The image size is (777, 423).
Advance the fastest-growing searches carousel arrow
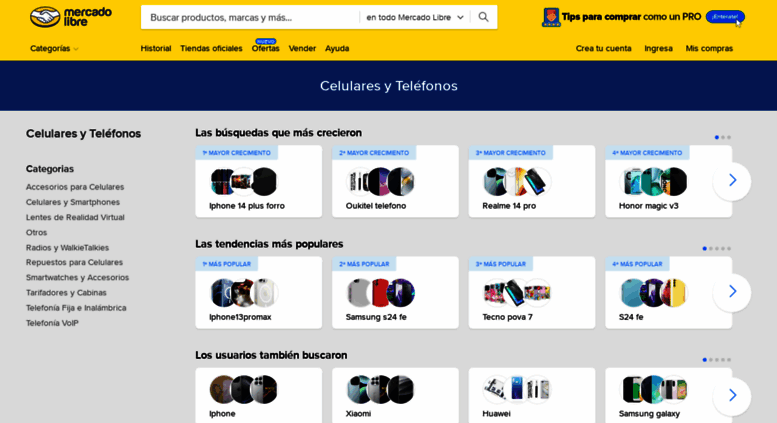click(732, 181)
